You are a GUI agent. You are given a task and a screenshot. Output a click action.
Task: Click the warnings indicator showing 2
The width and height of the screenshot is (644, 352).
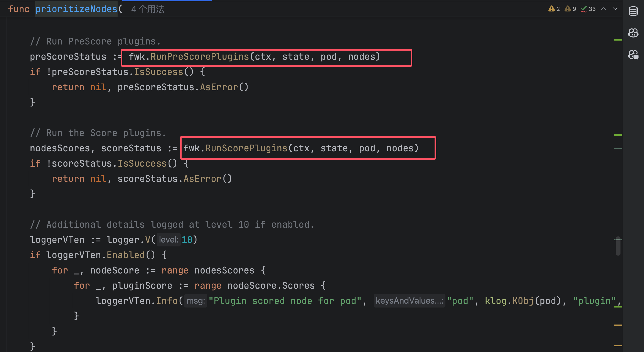[x=554, y=9]
